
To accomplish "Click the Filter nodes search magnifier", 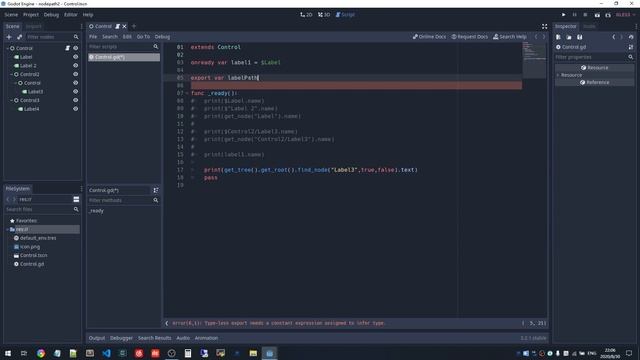I will (x=76, y=37).
